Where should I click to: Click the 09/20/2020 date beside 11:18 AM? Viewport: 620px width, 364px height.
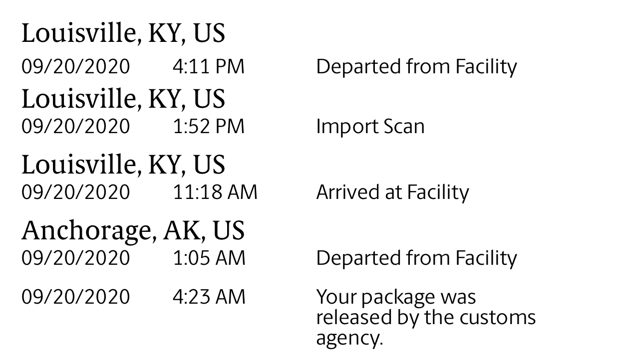75,192
